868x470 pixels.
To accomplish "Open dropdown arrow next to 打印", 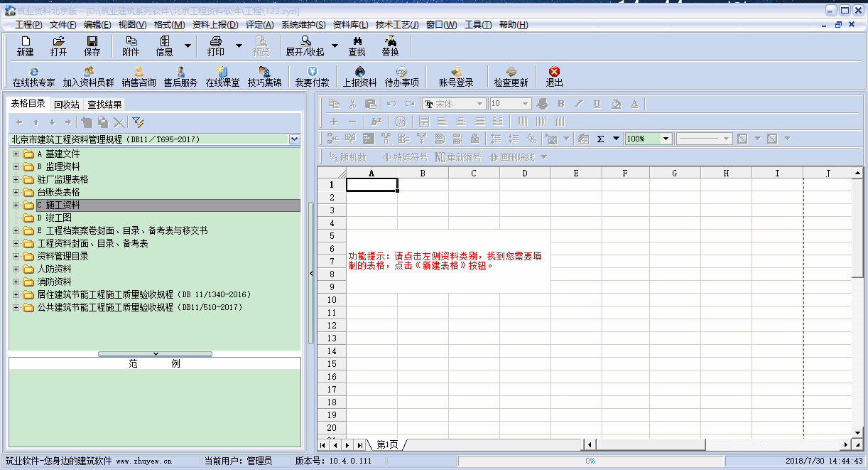I will pyautogui.click(x=239, y=46).
